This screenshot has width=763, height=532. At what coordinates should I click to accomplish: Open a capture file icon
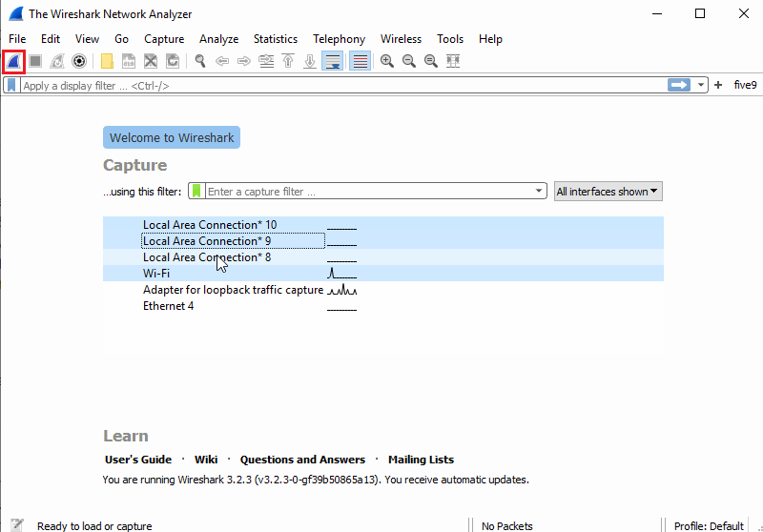107,61
